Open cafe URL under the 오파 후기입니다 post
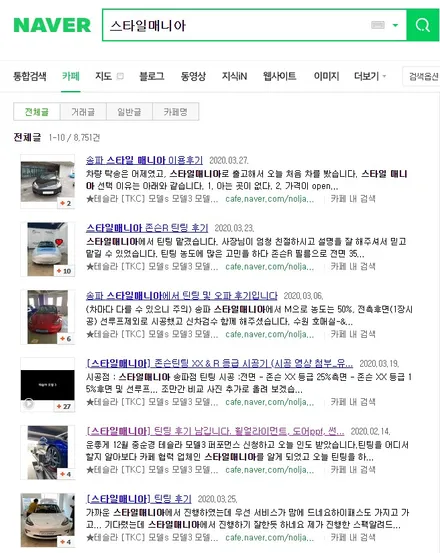The image size is (440, 553). tap(270, 334)
